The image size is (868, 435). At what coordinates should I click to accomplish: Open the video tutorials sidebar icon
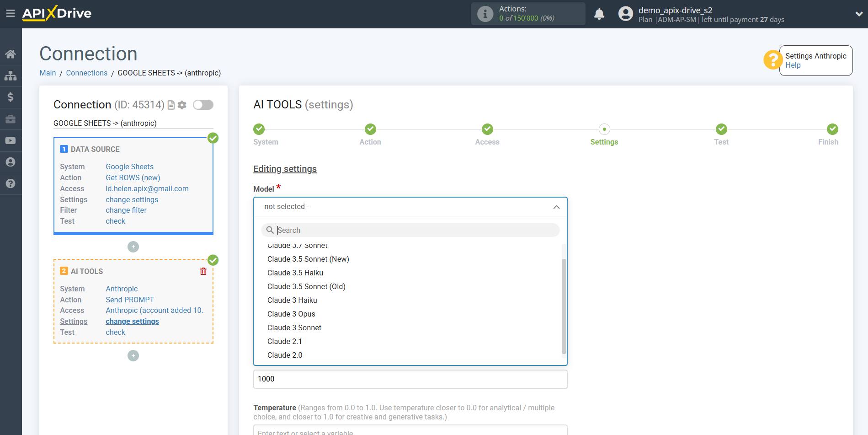tap(11, 140)
